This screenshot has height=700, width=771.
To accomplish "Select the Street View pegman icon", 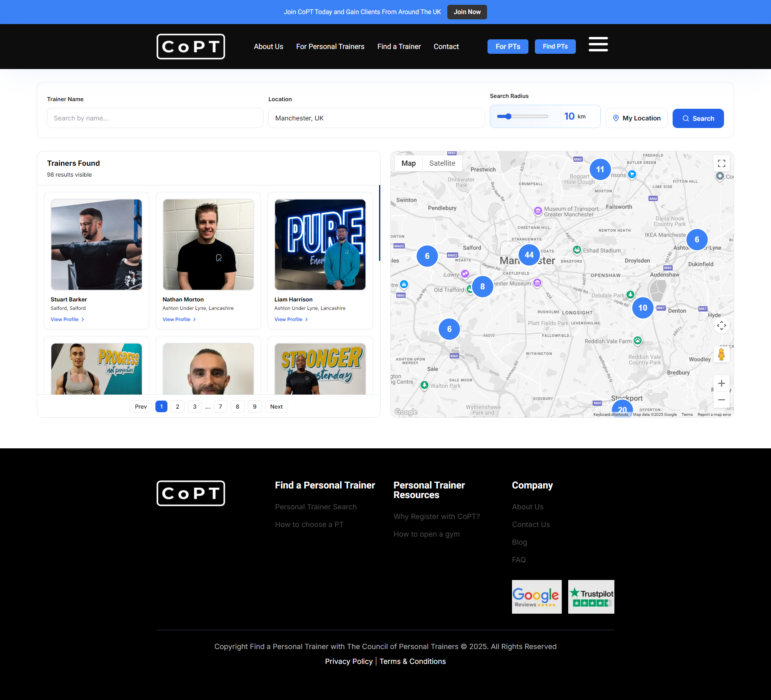I will [721, 354].
